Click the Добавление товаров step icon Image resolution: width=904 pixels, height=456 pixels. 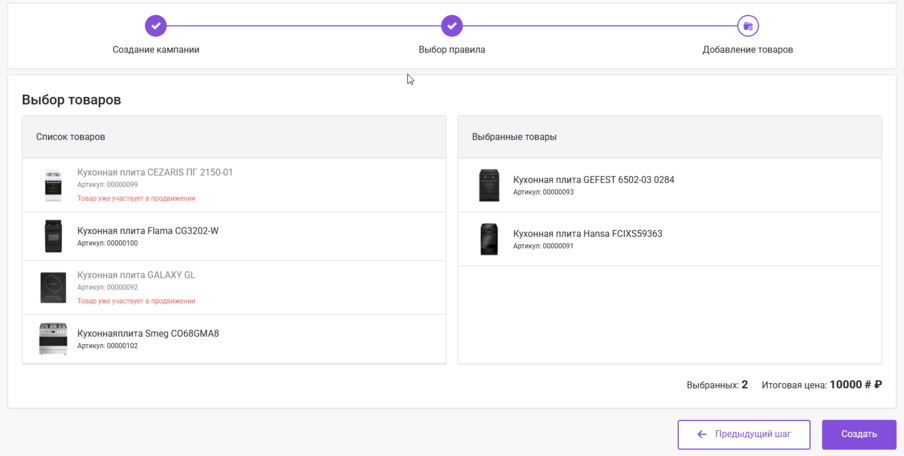point(748,26)
